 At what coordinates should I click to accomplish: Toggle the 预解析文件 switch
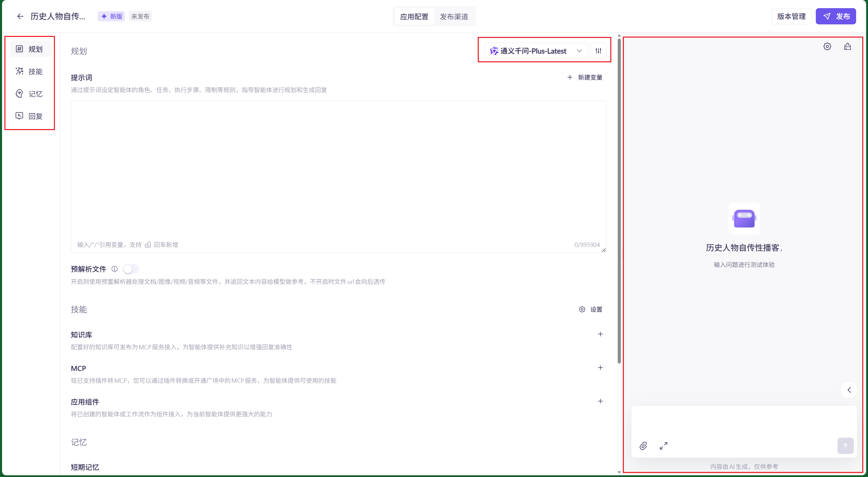click(x=131, y=269)
